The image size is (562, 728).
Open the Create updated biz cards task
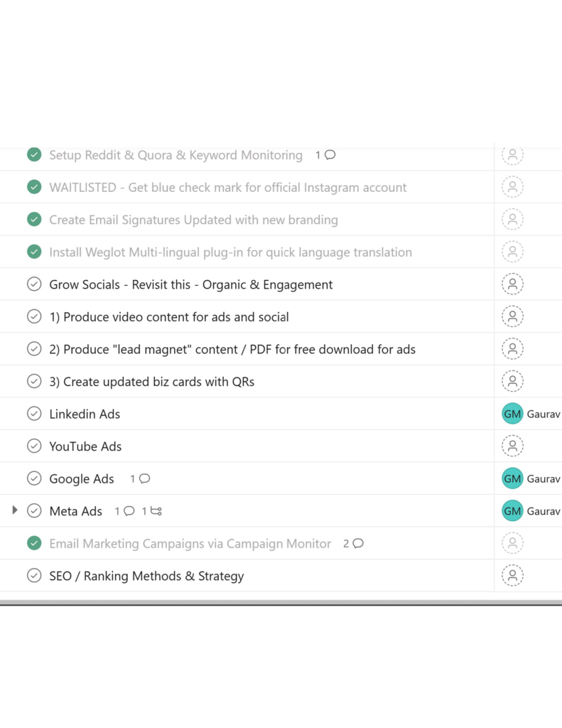152,382
